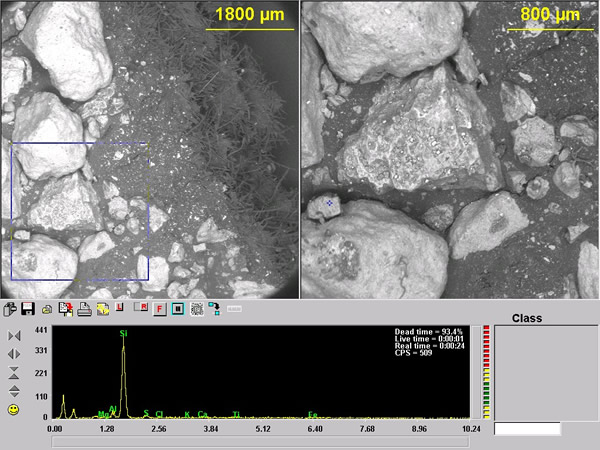
Task: Click the printer icon in toolbar
Action: tap(84, 309)
